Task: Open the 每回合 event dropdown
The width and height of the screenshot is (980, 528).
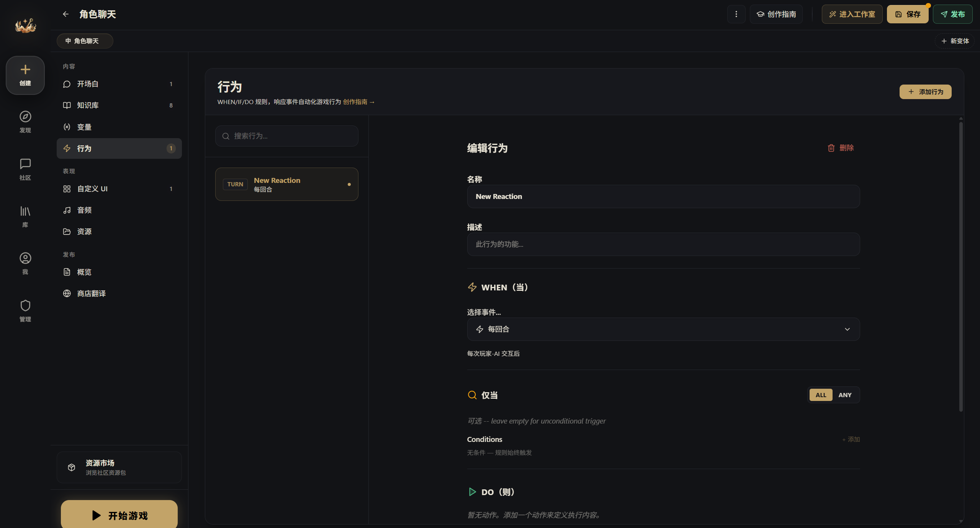Action: 663,329
